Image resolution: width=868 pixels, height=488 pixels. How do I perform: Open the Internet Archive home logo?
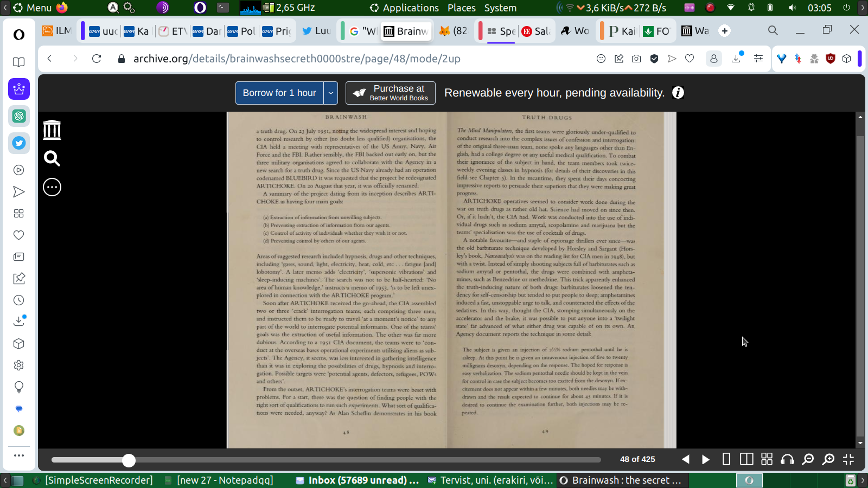52,130
